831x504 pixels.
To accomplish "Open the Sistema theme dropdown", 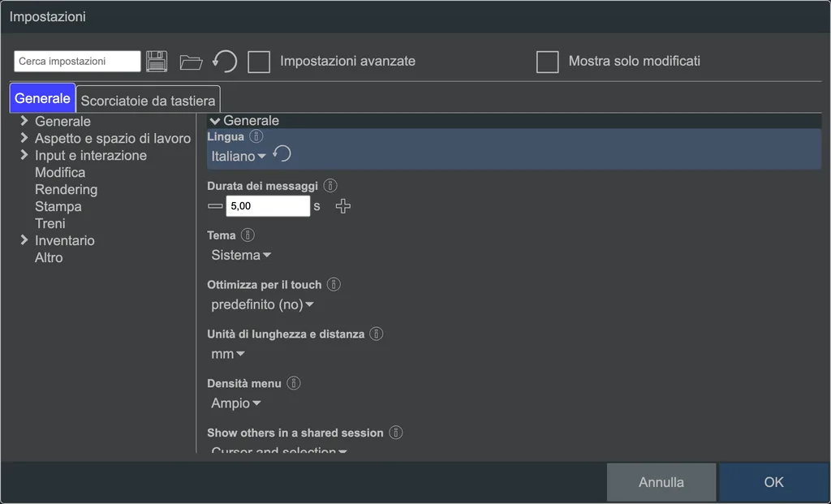I will [x=241, y=255].
